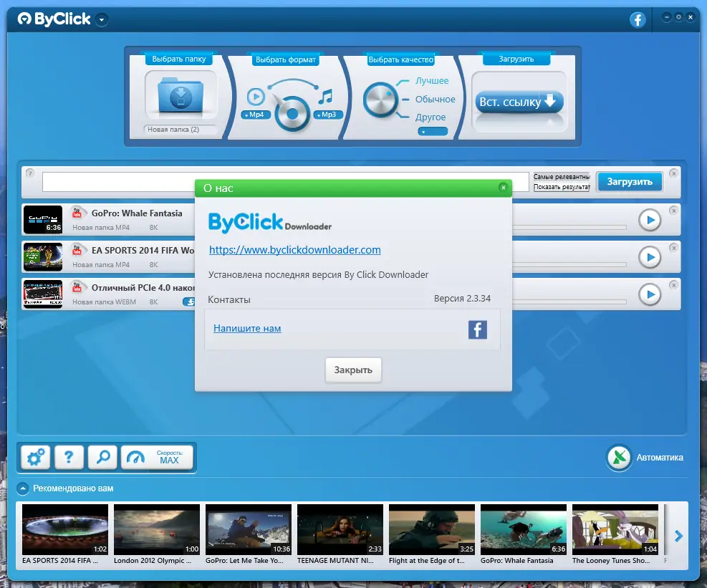Viewport: 707px width, 588px height.
Task: Collapse the Рекомендовано вам section
Action: pos(22,488)
